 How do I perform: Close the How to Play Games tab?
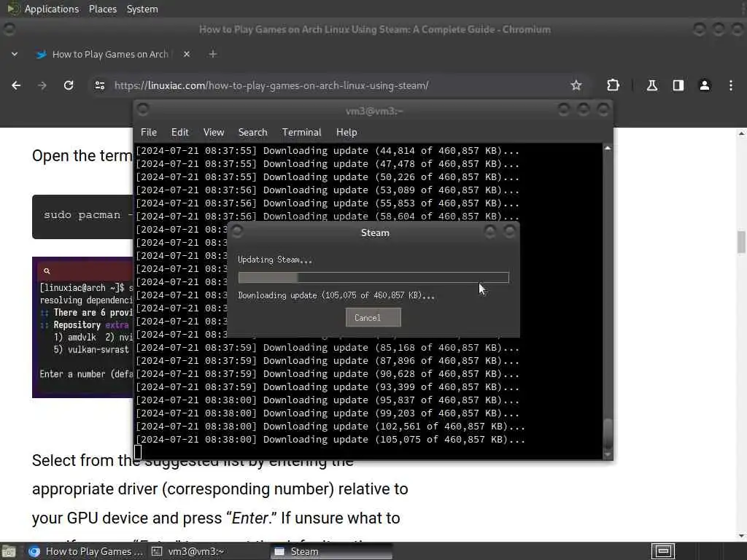pyautogui.click(x=187, y=54)
